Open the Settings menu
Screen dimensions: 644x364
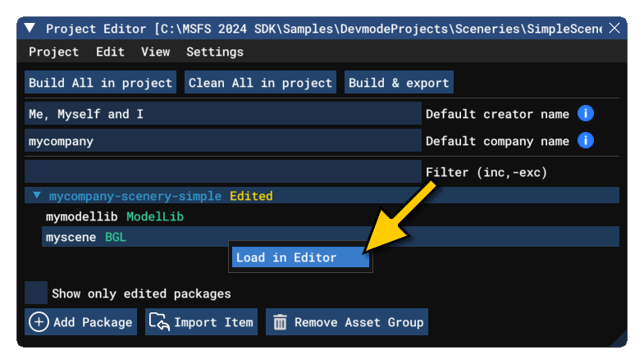tap(215, 52)
